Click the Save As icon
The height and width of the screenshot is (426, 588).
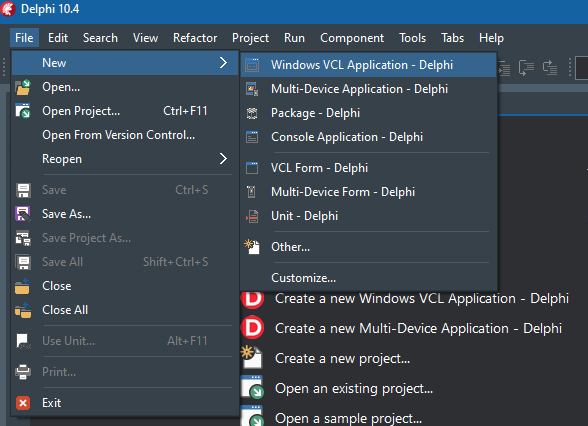(x=23, y=214)
